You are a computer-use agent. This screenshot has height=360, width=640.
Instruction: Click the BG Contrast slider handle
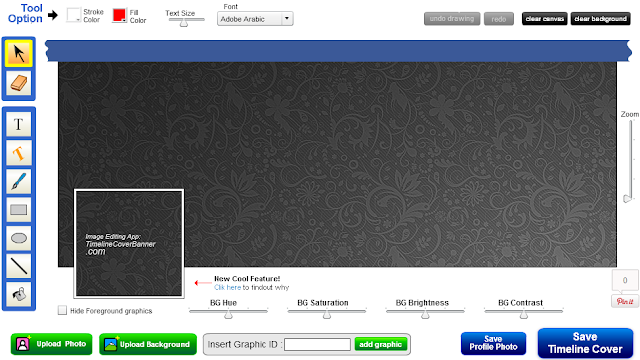coord(524,314)
